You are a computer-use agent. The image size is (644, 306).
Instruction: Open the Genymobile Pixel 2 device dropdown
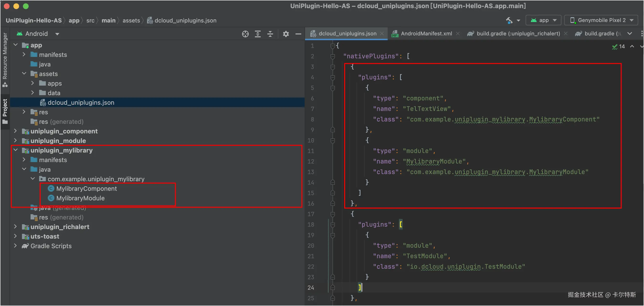(x=601, y=20)
